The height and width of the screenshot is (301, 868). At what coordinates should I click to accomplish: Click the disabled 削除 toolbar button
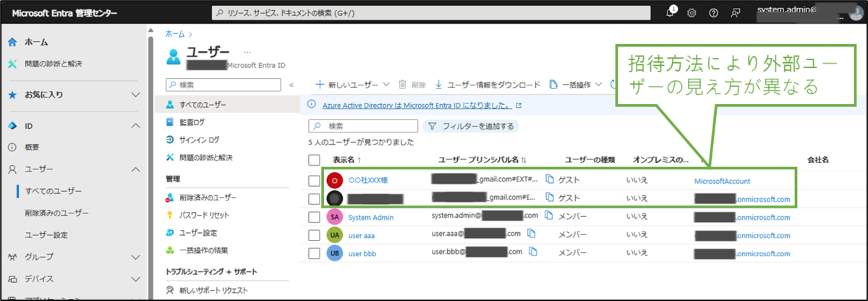pyautogui.click(x=413, y=85)
